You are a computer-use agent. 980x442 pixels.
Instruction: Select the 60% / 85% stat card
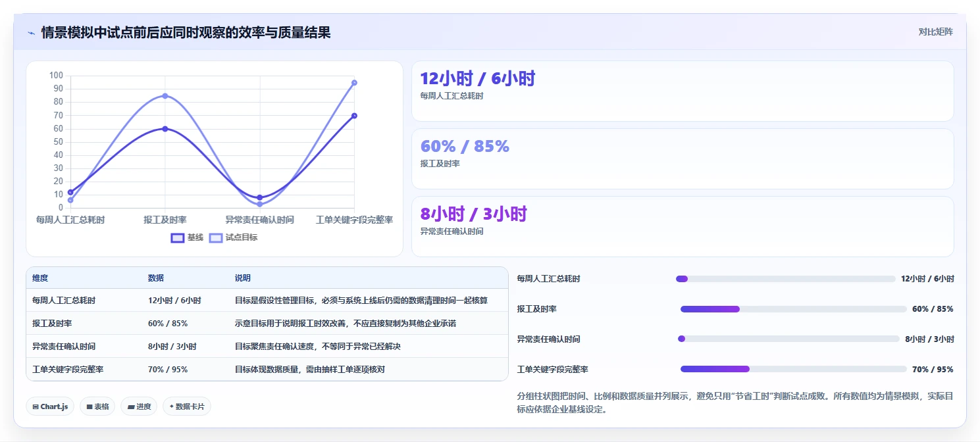(x=683, y=159)
